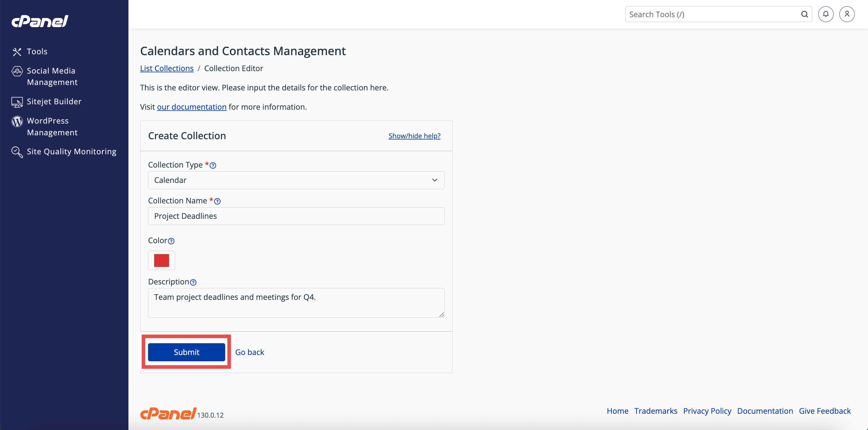The width and height of the screenshot is (868, 430).
Task: Toggle Show/hide help link
Action: click(x=414, y=136)
